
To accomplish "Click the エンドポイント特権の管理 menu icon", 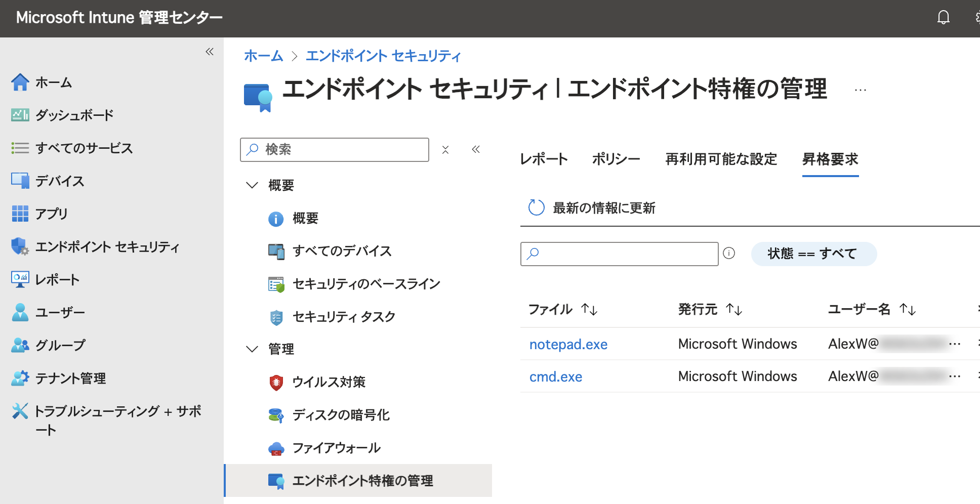I will (x=276, y=481).
